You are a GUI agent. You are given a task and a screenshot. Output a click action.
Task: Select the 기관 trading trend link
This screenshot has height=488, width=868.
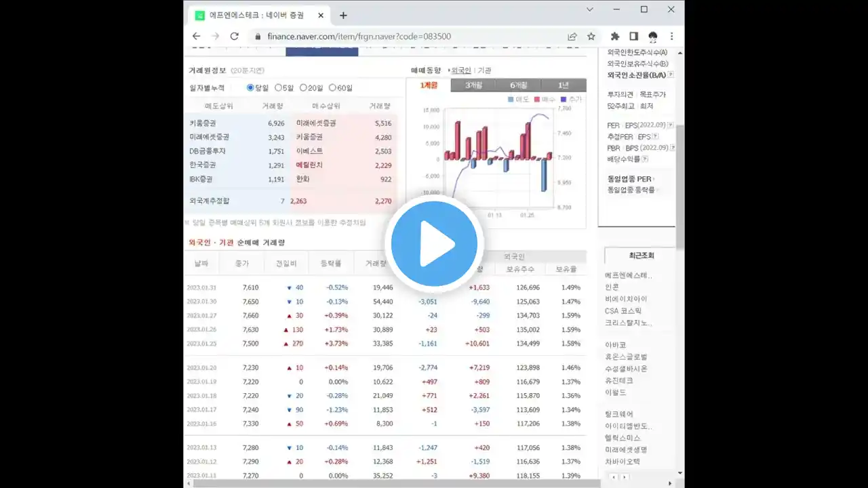point(484,70)
